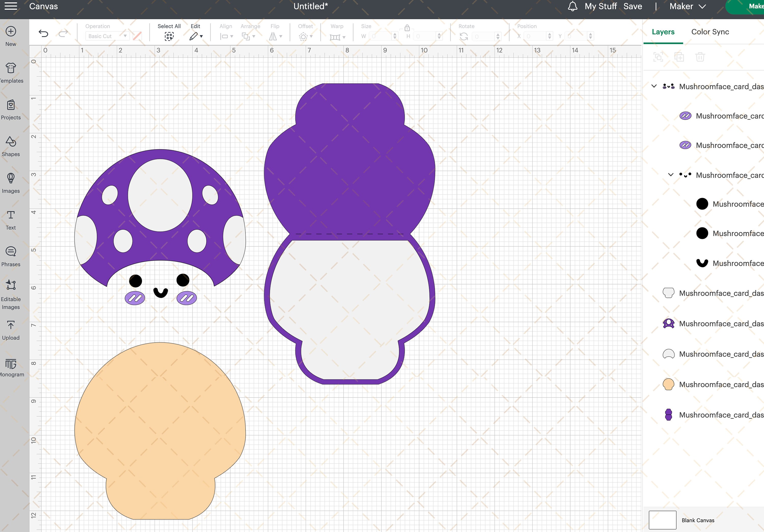Screen dimensions: 764x532
Task: Select the Text tool
Action: (x=10, y=220)
